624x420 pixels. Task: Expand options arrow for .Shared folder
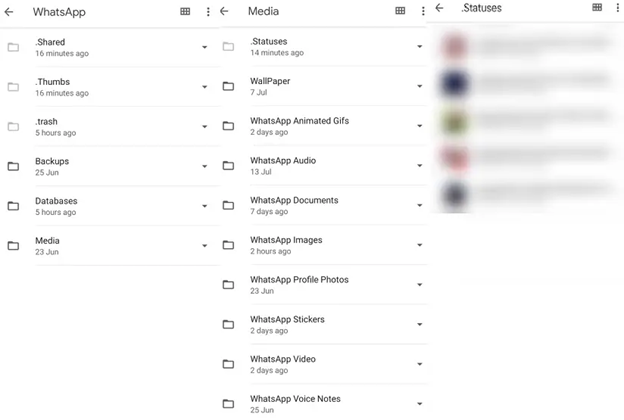coord(205,47)
